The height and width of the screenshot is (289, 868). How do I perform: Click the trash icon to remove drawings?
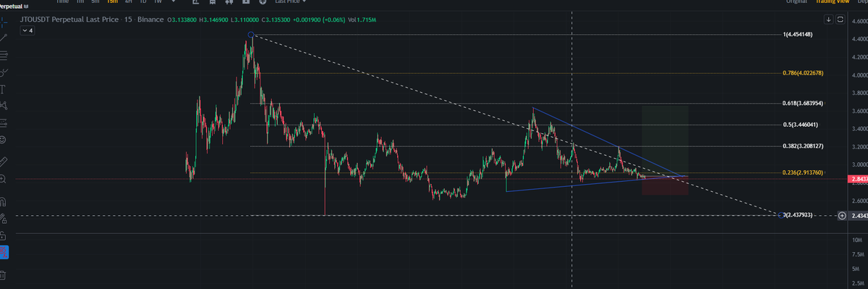(4, 275)
